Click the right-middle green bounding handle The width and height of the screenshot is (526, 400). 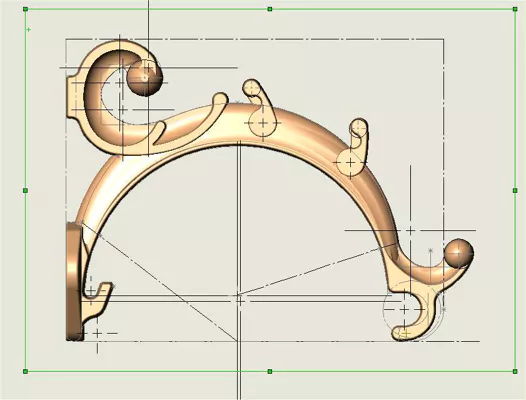(515, 191)
